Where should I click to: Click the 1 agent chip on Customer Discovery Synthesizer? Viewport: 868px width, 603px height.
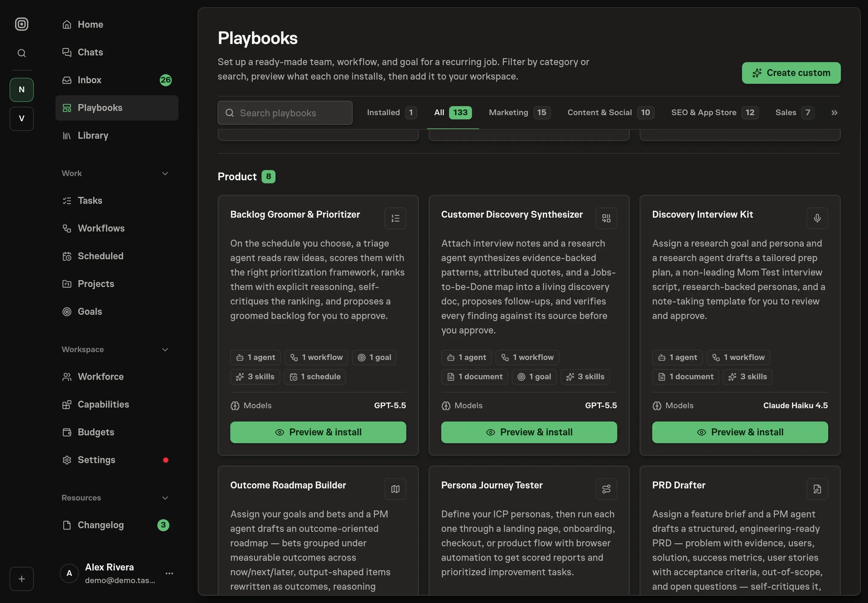point(466,357)
